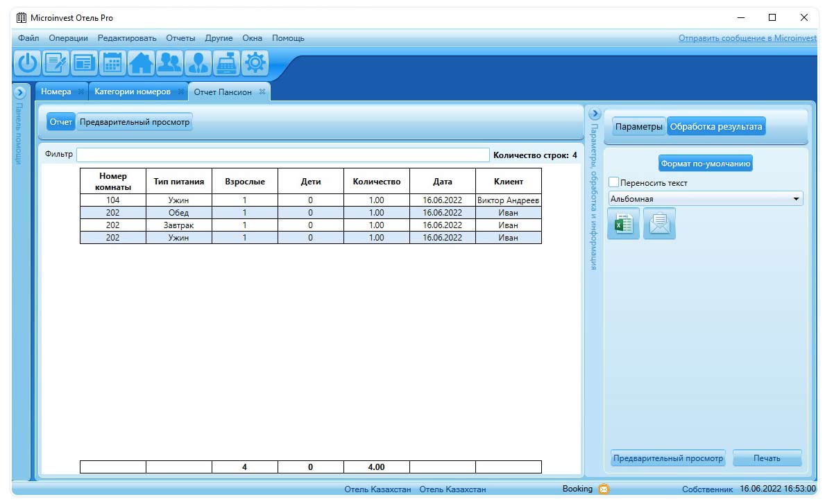Open the 'Отчеты' menu
This screenshot has width=825, height=504.
click(x=180, y=38)
